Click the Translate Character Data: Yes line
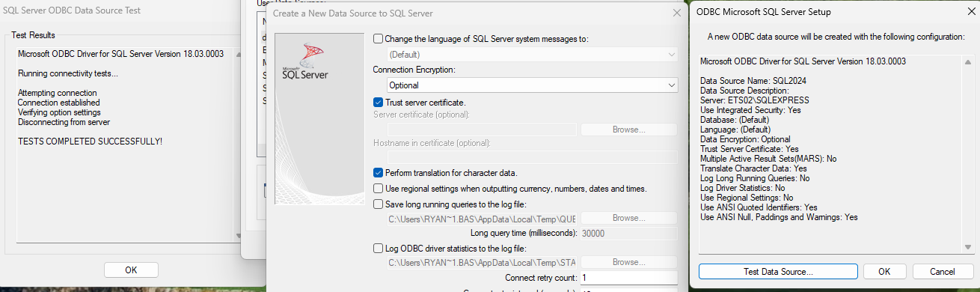 (753, 168)
